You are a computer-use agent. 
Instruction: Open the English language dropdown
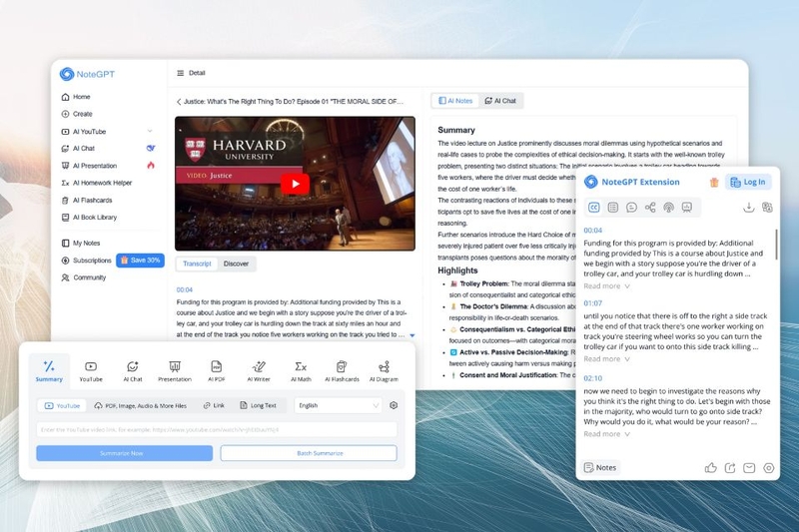[339, 406]
